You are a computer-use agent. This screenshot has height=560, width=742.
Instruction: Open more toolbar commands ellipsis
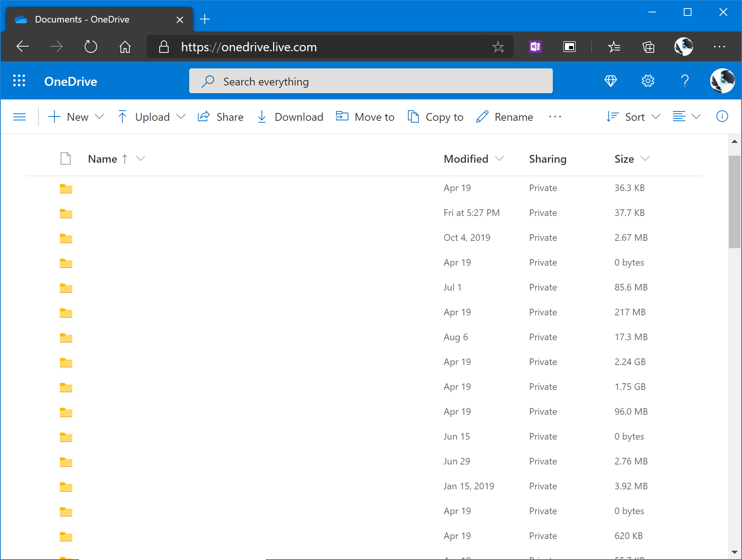click(555, 117)
